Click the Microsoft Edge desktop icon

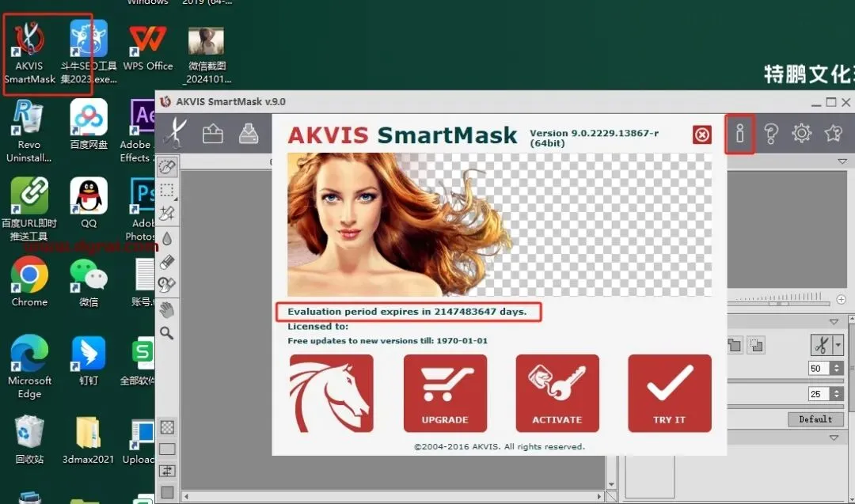coord(29,367)
